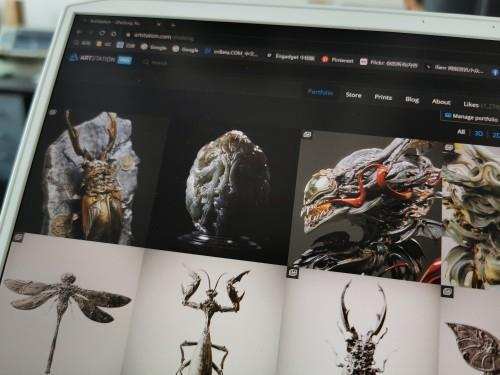Open the Blog tab
The height and width of the screenshot is (375, 500).
tap(412, 99)
